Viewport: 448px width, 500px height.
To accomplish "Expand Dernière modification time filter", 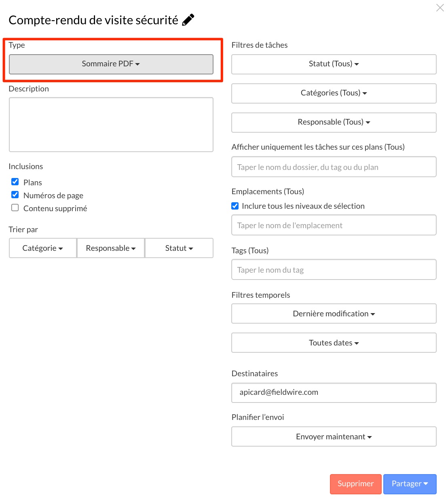I will (x=334, y=314).
